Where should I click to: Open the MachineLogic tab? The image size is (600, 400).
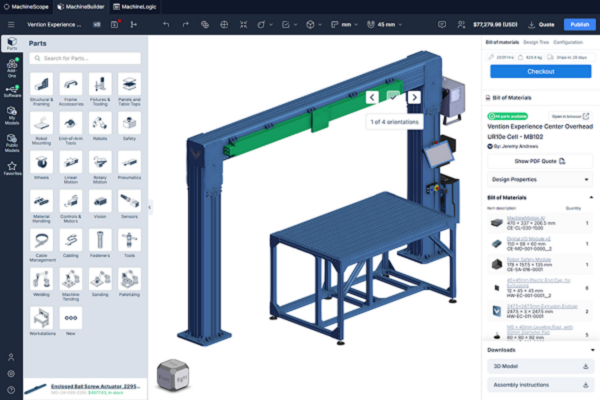click(x=136, y=7)
